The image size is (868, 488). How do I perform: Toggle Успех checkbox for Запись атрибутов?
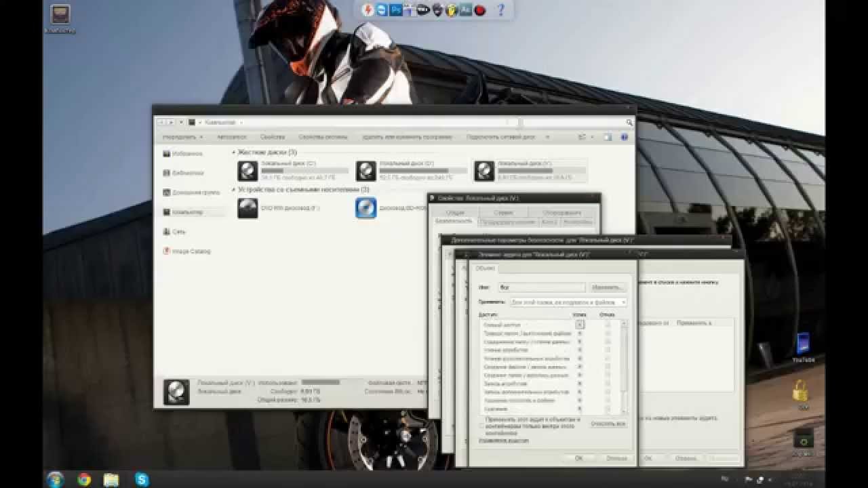tap(579, 383)
